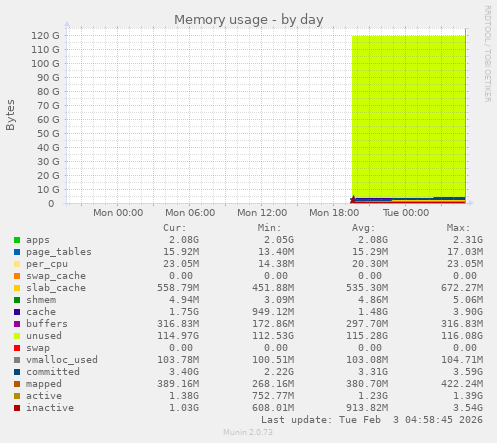Click the 'Cur:' column header
497x443 pixels.
174,228
